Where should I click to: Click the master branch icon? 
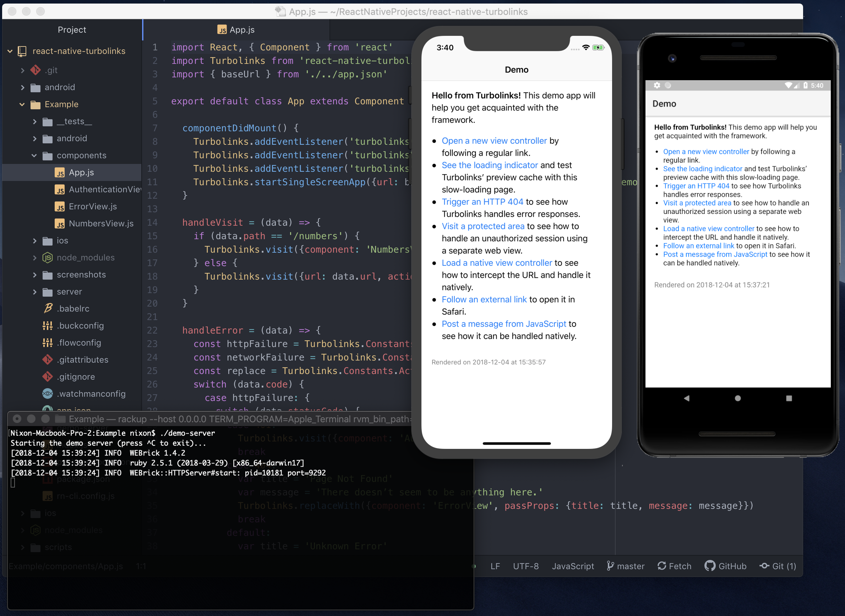(x=610, y=566)
